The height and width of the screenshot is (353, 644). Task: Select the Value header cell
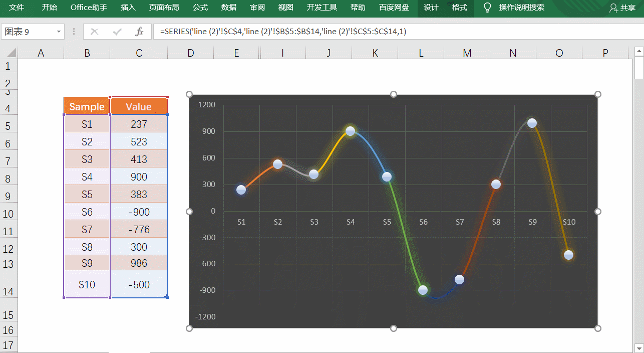pyautogui.click(x=139, y=106)
